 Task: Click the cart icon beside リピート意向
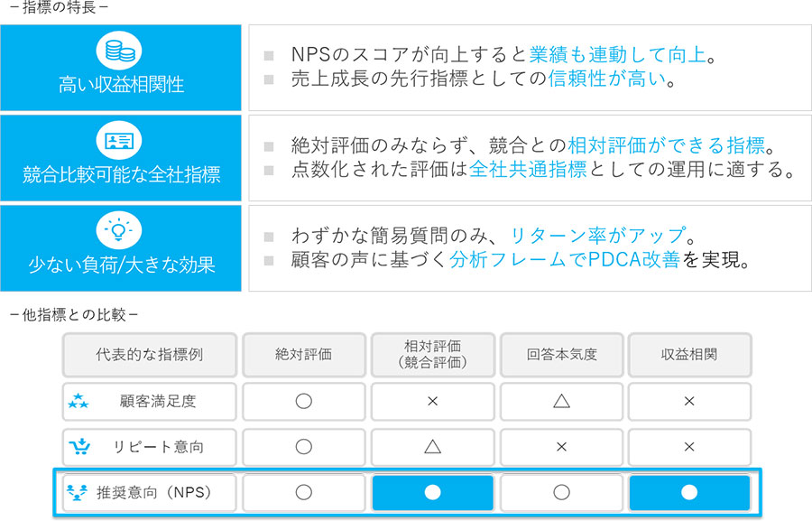[x=78, y=447]
